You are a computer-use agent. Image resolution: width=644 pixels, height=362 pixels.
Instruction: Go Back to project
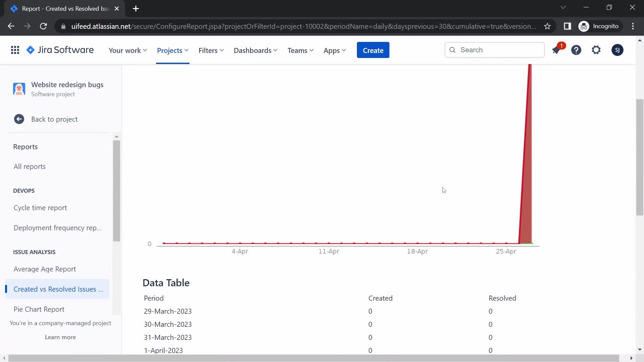point(54,119)
